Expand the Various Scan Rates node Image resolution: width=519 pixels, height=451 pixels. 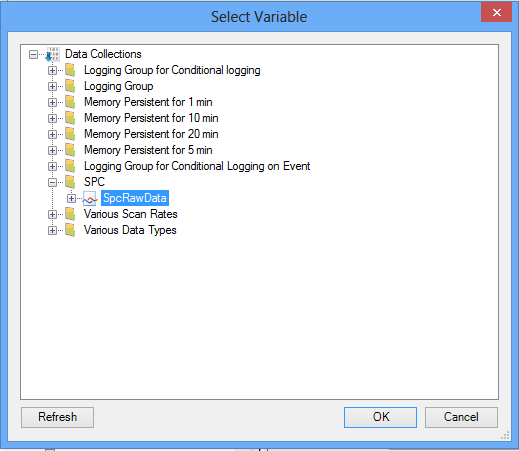coord(52,214)
